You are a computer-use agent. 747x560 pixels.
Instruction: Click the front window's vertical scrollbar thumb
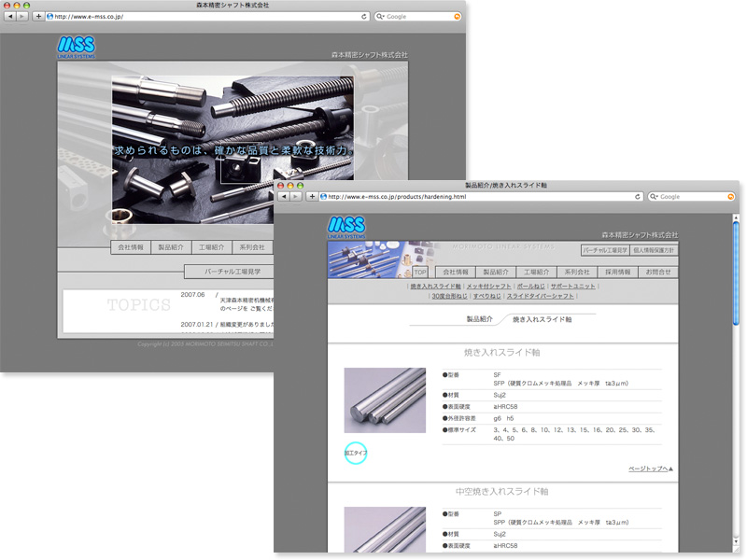pyautogui.click(x=736, y=271)
